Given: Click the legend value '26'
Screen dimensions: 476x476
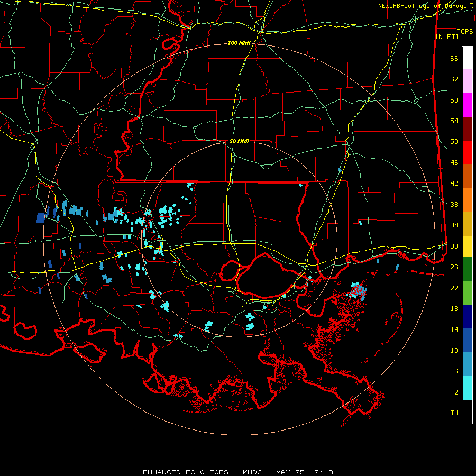Looking at the screenshot, I should tap(454, 267).
